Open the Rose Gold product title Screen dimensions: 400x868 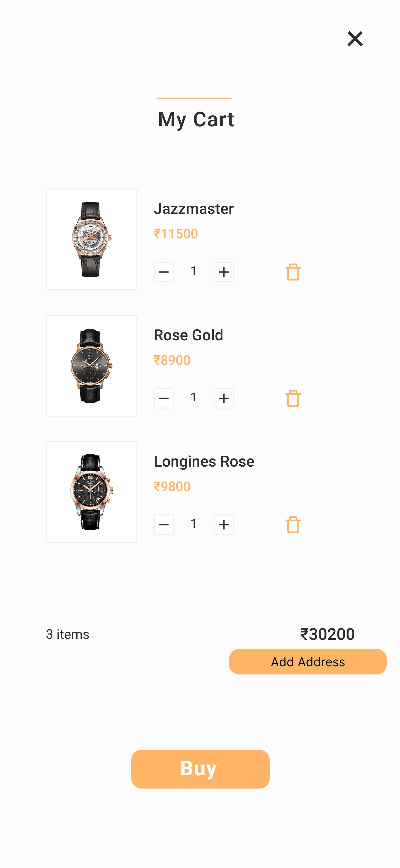pyautogui.click(x=188, y=335)
